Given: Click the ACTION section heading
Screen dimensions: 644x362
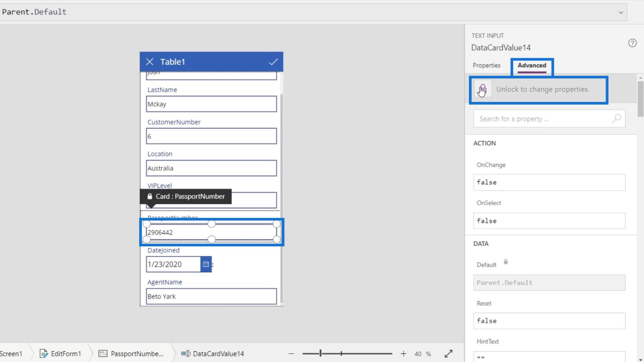Looking at the screenshot, I should click(485, 143).
